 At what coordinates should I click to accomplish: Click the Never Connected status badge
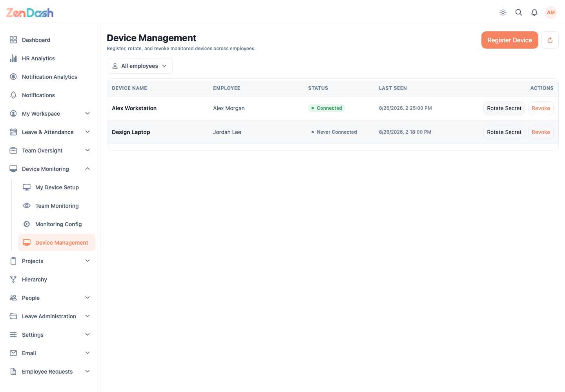click(x=334, y=132)
